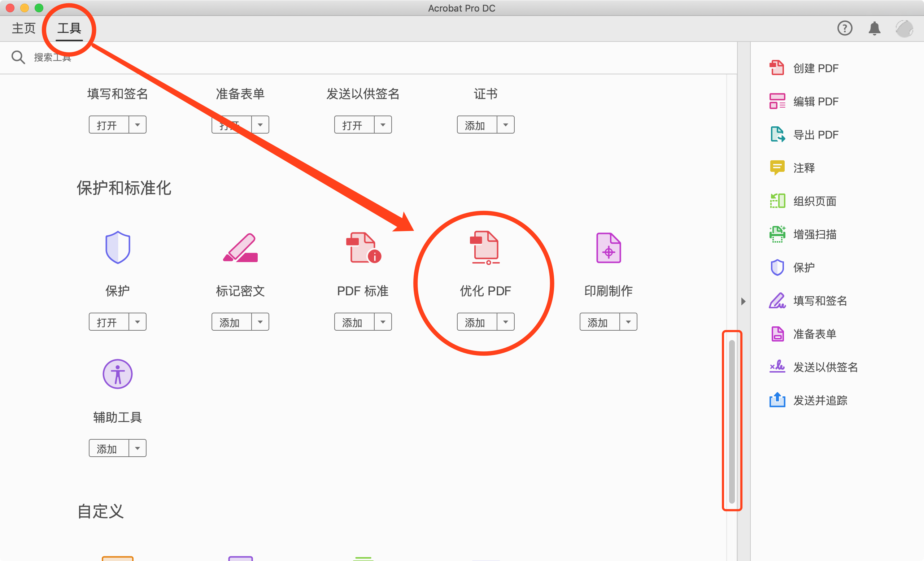Switch to the 工具 tab
The width and height of the screenshot is (924, 561).
69,28
